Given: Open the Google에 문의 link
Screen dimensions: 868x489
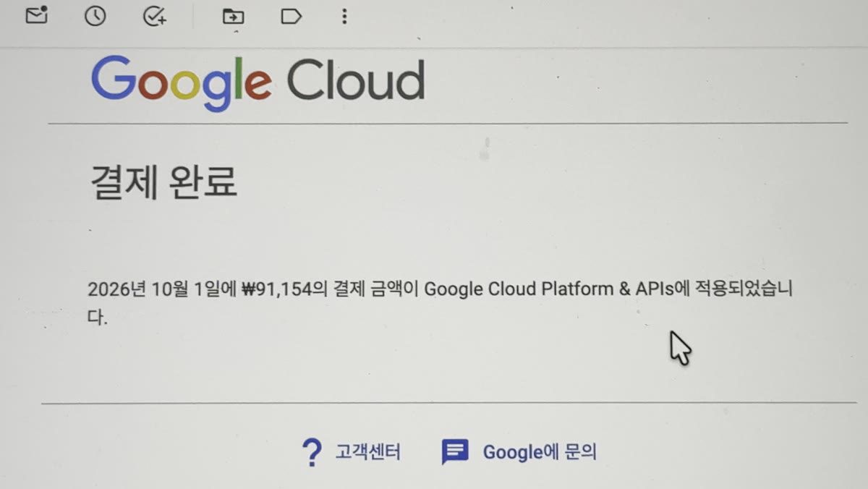Looking at the screenshot, I should point(540,453).
